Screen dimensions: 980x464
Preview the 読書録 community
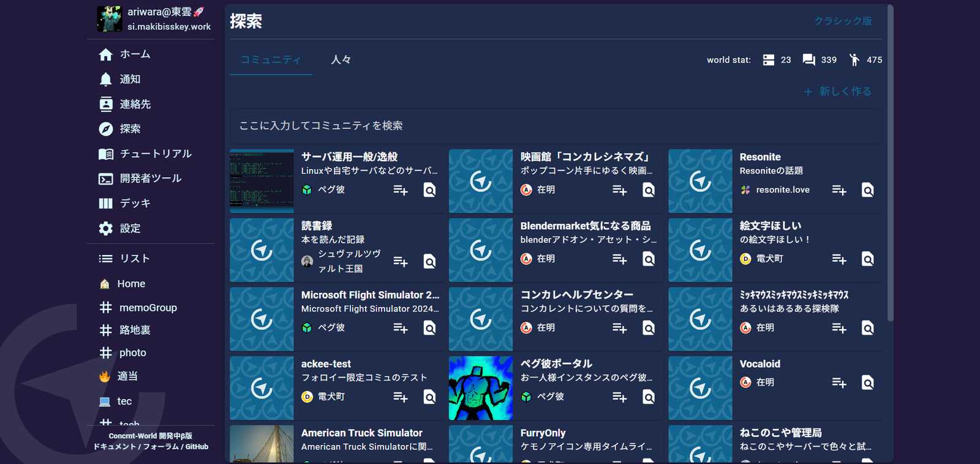tap(430, 262)
